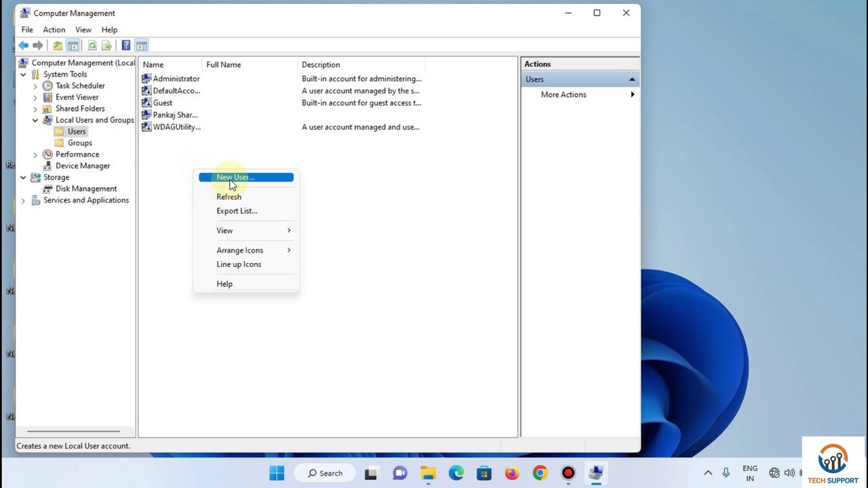This screenshot has height=488, width=868.
Task: Select the Groups folder in tree
Action: pyautogui.click(x=79, y=143)
